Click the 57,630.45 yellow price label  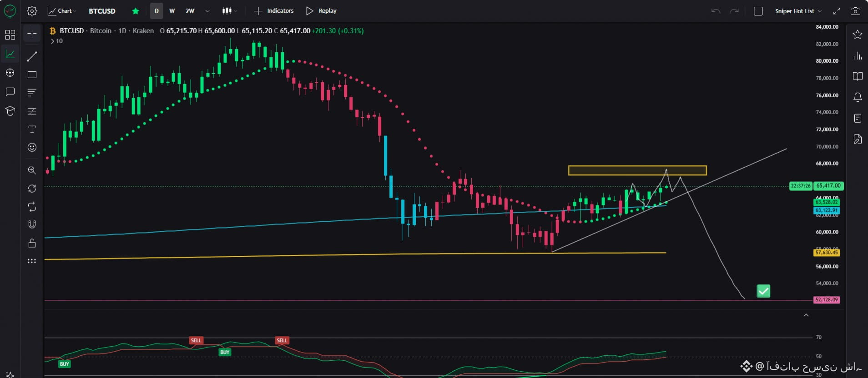[827, 253]
